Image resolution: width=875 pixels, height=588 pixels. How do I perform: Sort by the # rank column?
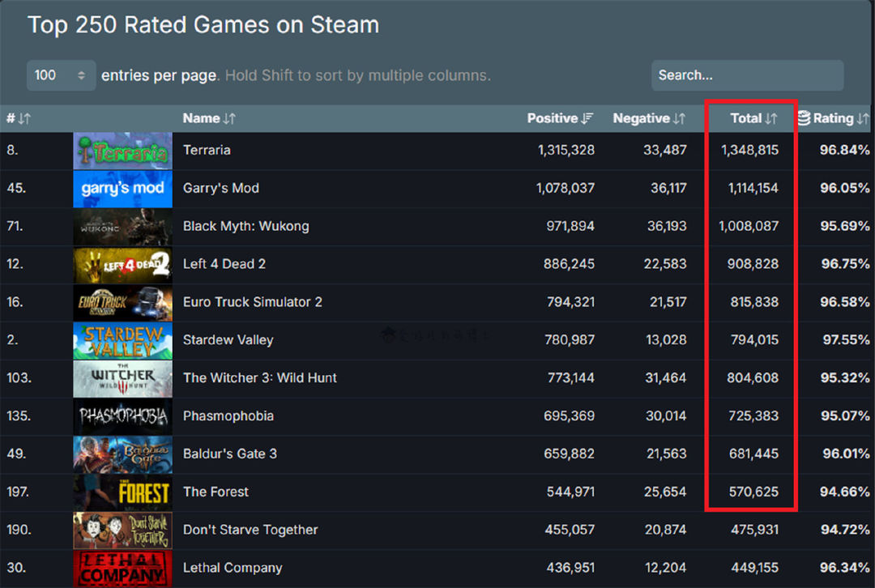(x=18, y=118)
